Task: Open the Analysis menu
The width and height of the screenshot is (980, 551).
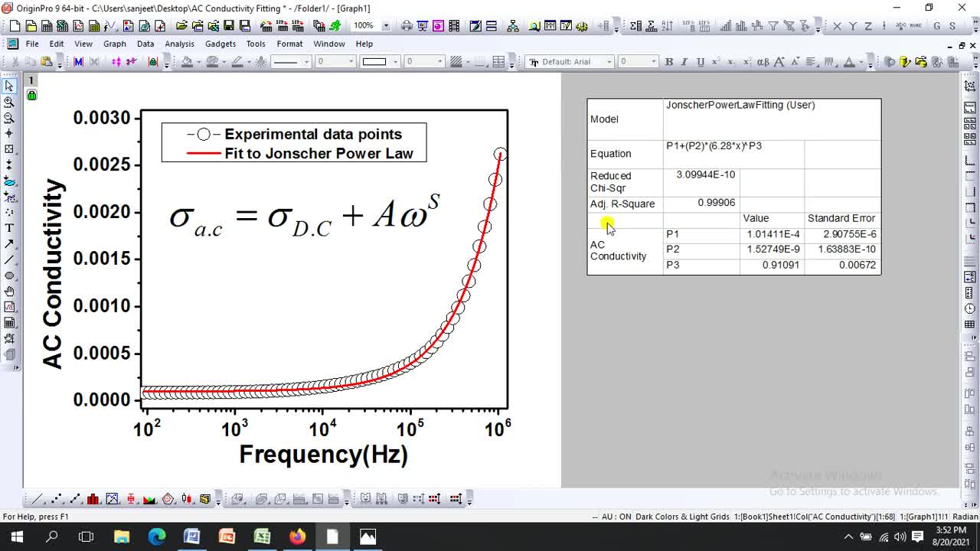Action: (179, 44)
